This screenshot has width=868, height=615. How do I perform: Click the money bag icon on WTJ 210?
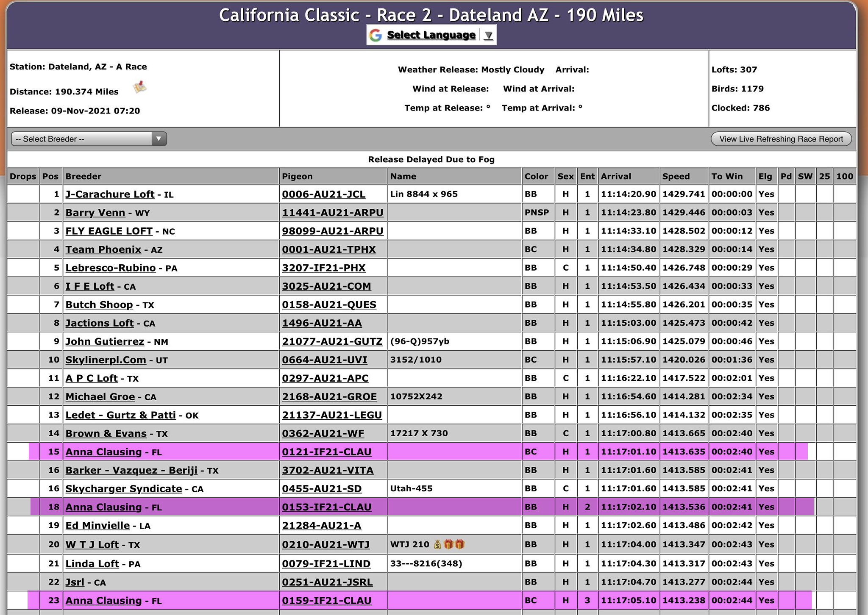click(437, 544)
